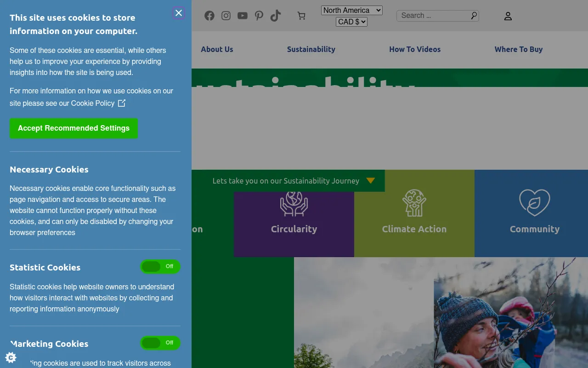Screen dimensions: 588x368
Task: Open the Cookie Policy link
Action: tap(92, 103)
